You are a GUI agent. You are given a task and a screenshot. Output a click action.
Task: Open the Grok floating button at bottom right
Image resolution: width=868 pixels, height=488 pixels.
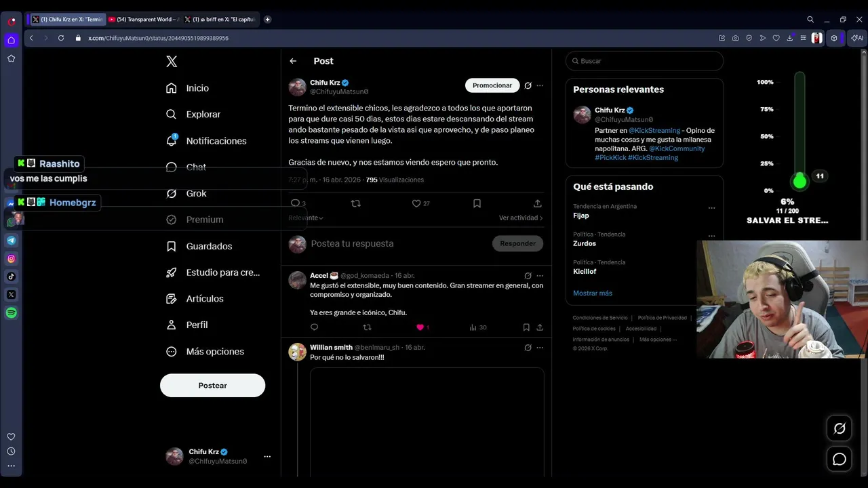tap(840, 428)
